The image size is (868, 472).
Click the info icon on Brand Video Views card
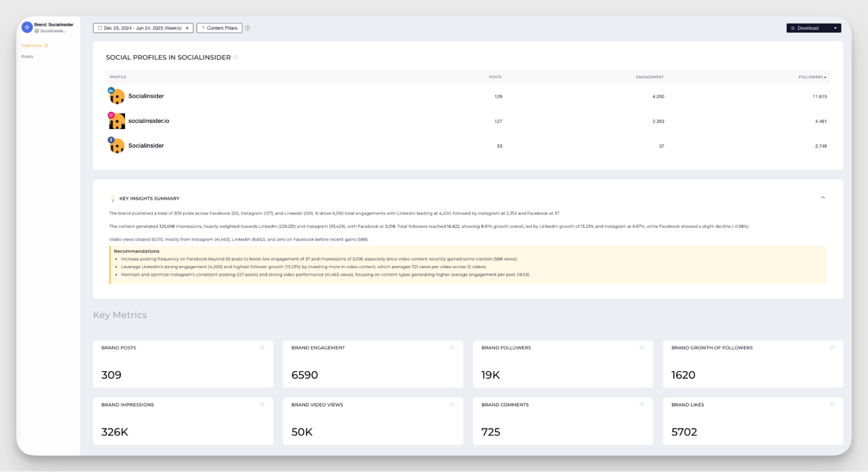pos(452,404)
